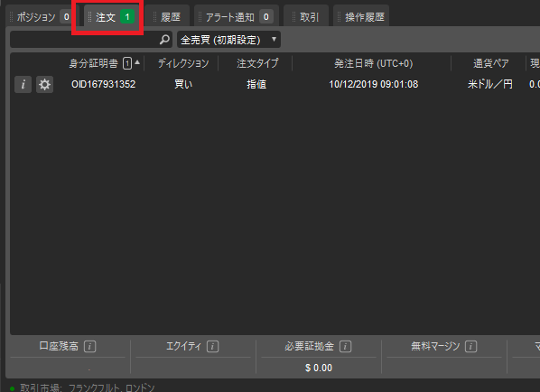Click the green order count badge

point(127,16)
